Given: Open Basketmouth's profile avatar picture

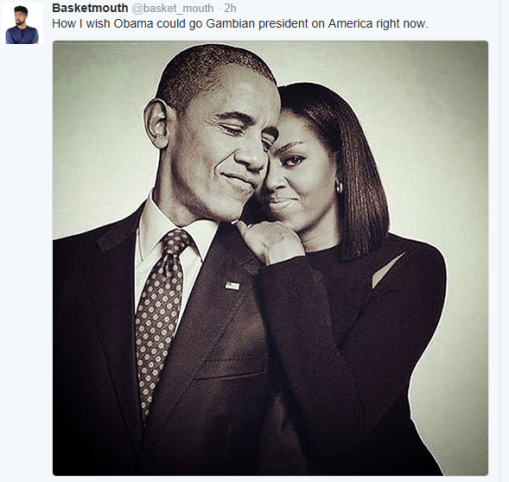Looking at the screenshot, I should click(x=22, y=24).
